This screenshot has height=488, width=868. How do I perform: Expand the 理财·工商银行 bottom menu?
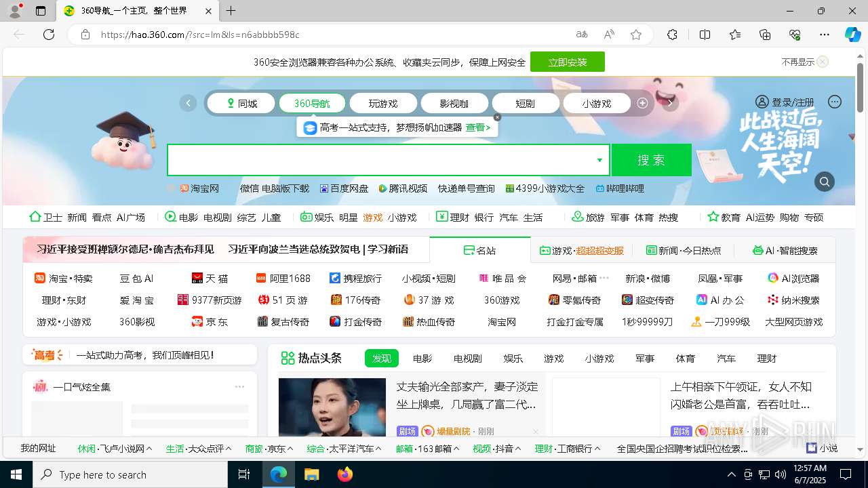point(568,448)
